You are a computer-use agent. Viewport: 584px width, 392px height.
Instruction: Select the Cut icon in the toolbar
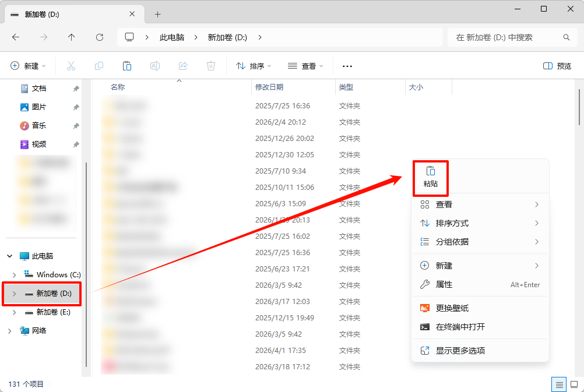tap(71, 65)
